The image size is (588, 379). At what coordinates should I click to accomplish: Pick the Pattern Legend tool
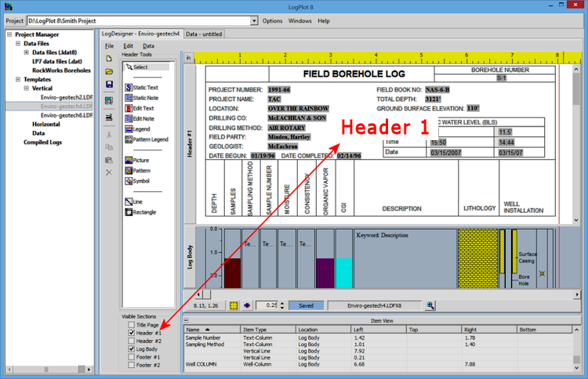coord(149,139)
